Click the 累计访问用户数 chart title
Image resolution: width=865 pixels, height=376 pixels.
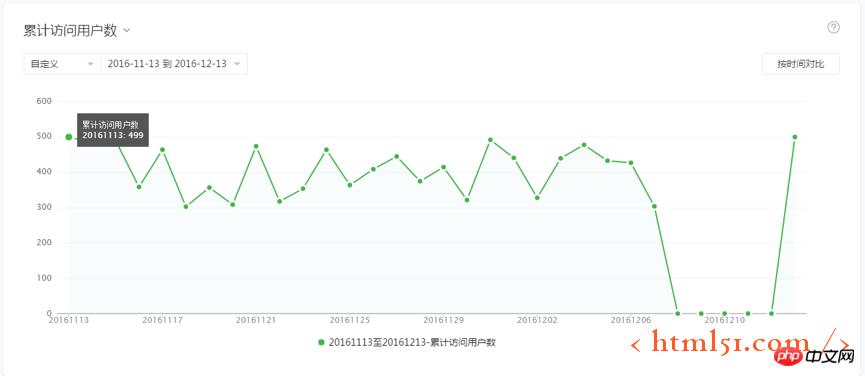pyautogui.click(x=70, y=31)
